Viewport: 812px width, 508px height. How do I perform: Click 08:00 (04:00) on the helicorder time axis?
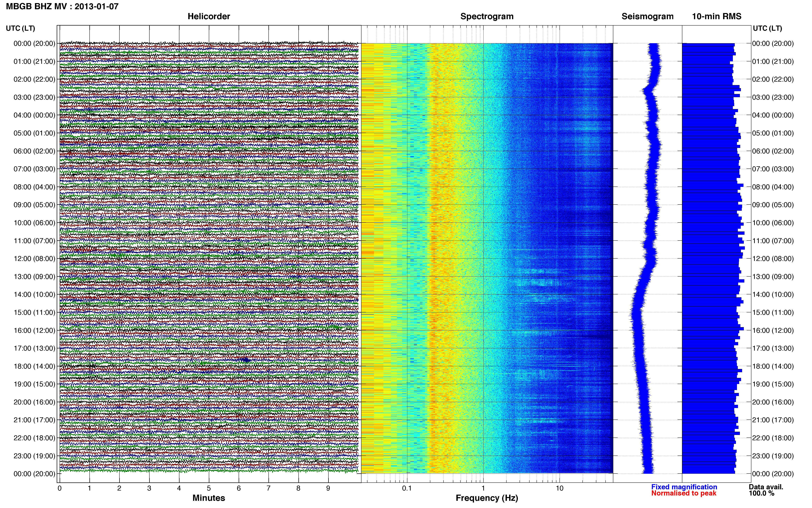coord(34,187)
